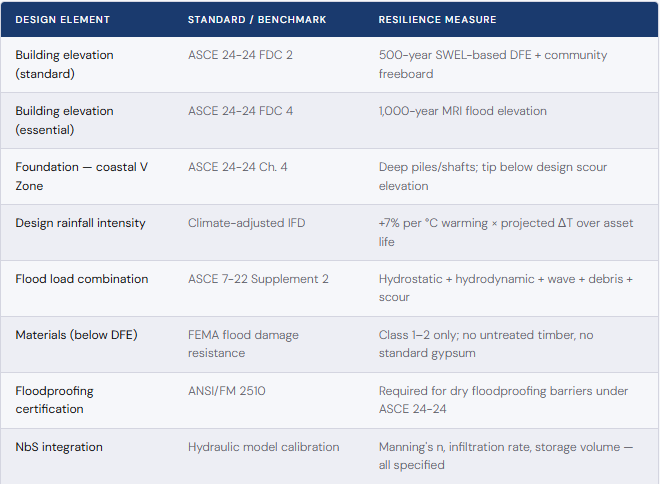The width and height of the screenshot is (660, 484).
Task: Click the ASCE 24-24 Ch. 4 entry
Action: coord(237,167)
